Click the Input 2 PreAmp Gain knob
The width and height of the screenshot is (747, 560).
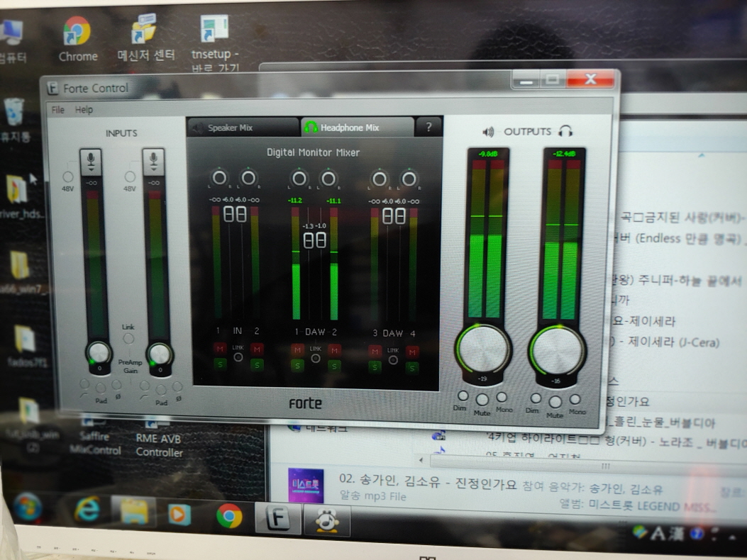(x=160, y=354)
